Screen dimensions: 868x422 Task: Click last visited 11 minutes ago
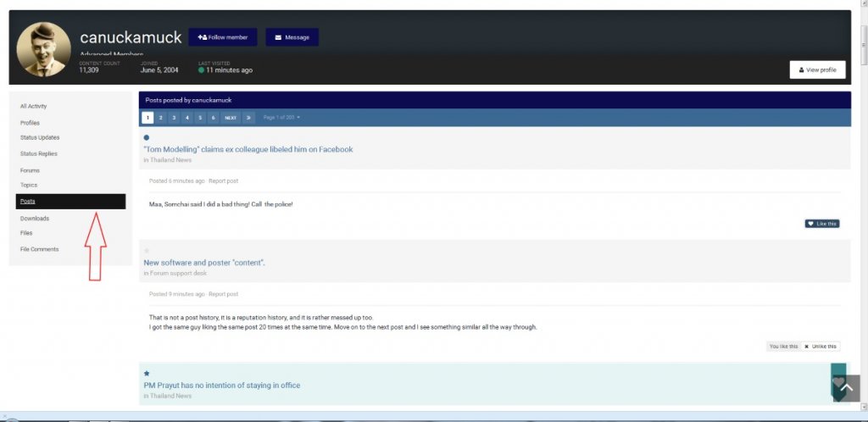click(229, 70)
